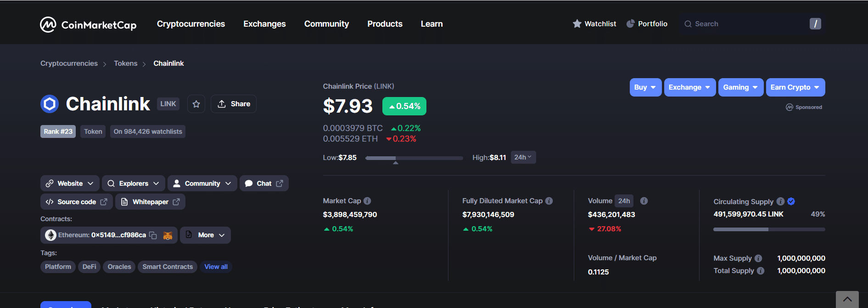
Task: Click the scroll-to-top arrow button
Action: click(847, 299)
